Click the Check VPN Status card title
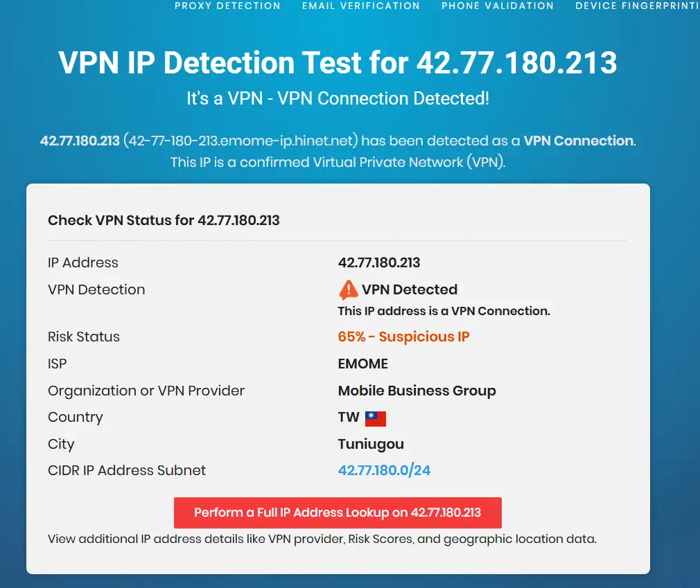Image resolution: width=700 pixels, height=588 pixels. coord(164,220)
